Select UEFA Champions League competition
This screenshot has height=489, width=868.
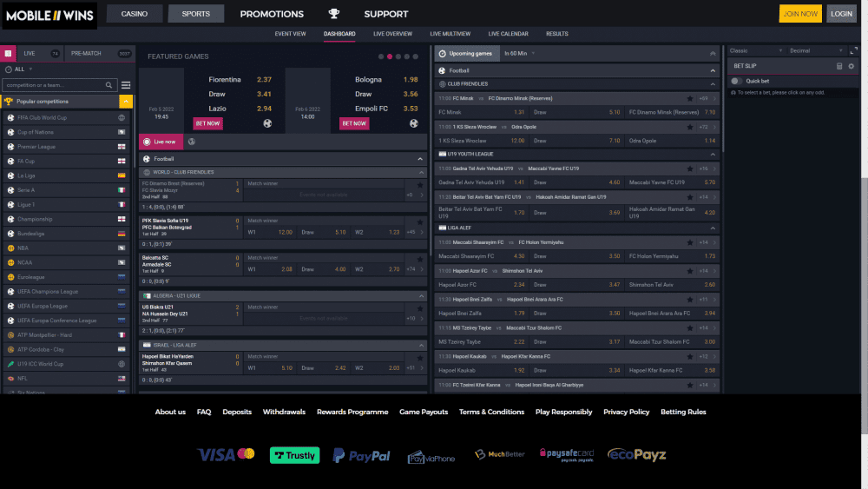tap(66, 292)
